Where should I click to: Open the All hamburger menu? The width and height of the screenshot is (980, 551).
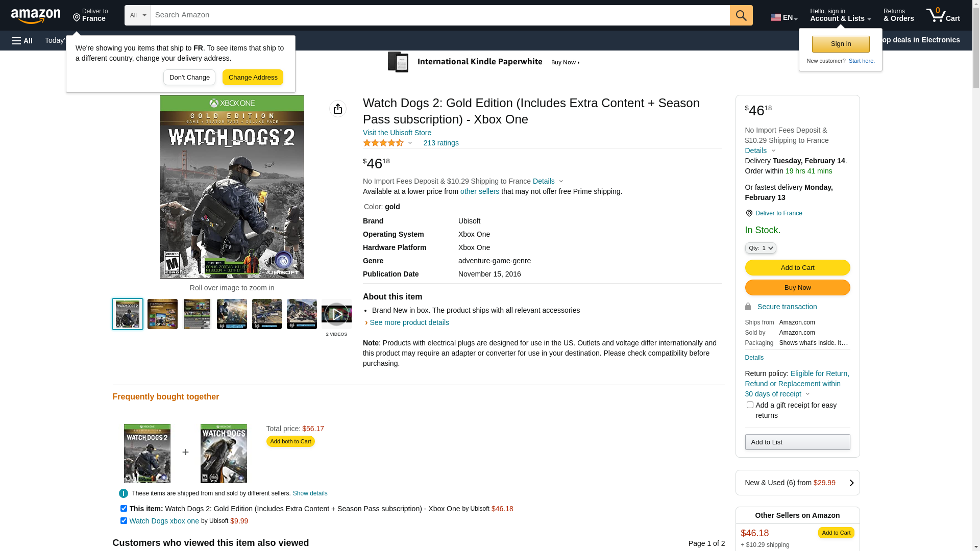(x=22, y=41)
